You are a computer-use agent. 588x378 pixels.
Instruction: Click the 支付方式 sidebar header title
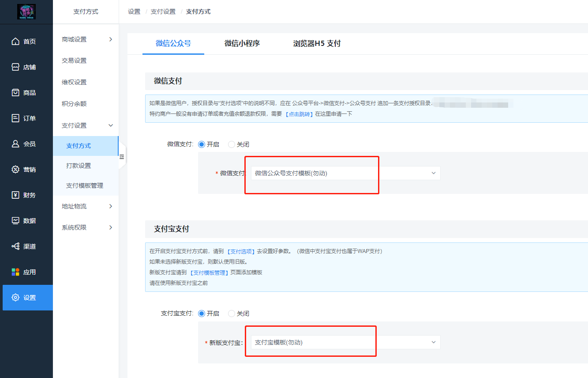tap(86, 12)
